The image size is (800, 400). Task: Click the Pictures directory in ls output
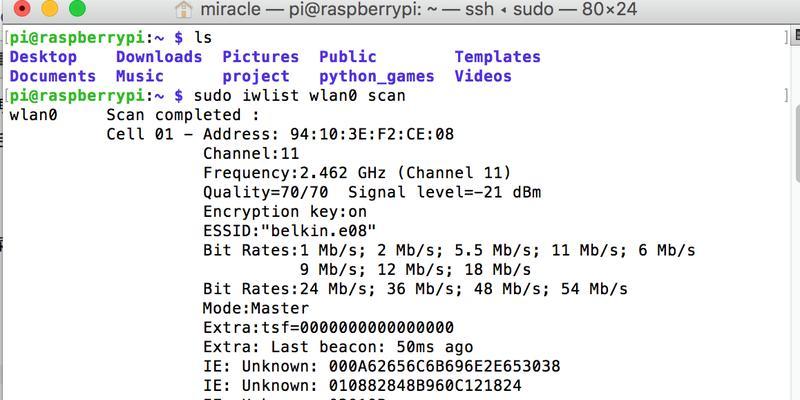[260, 57]
